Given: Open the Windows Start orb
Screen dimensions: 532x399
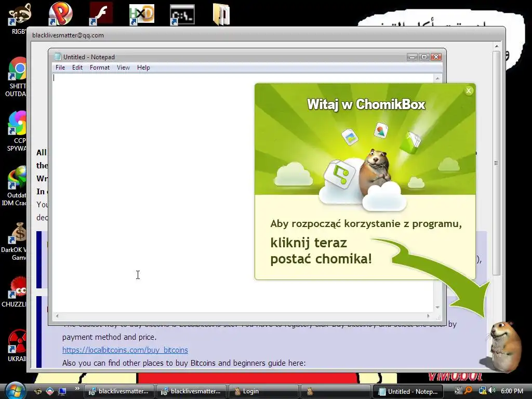Looking at the screenshot, I should pos(15,391).
